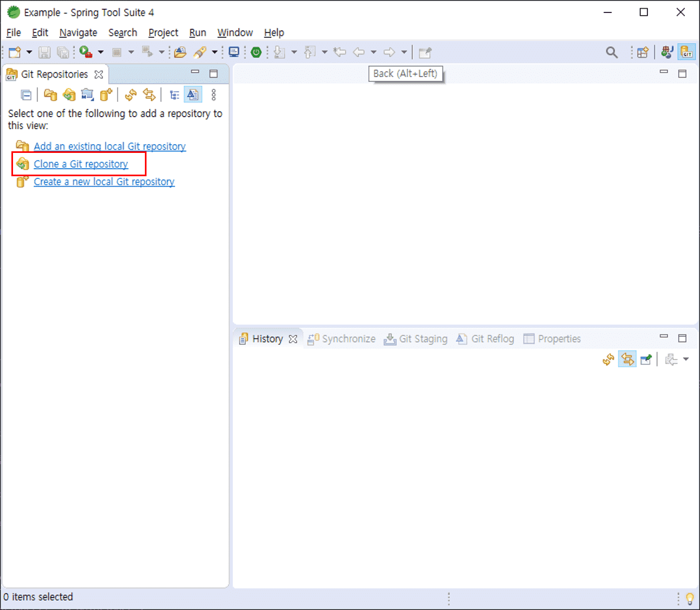
Task: Click Clone Git repository toolbar icon
Action: [x=69, y=95]
